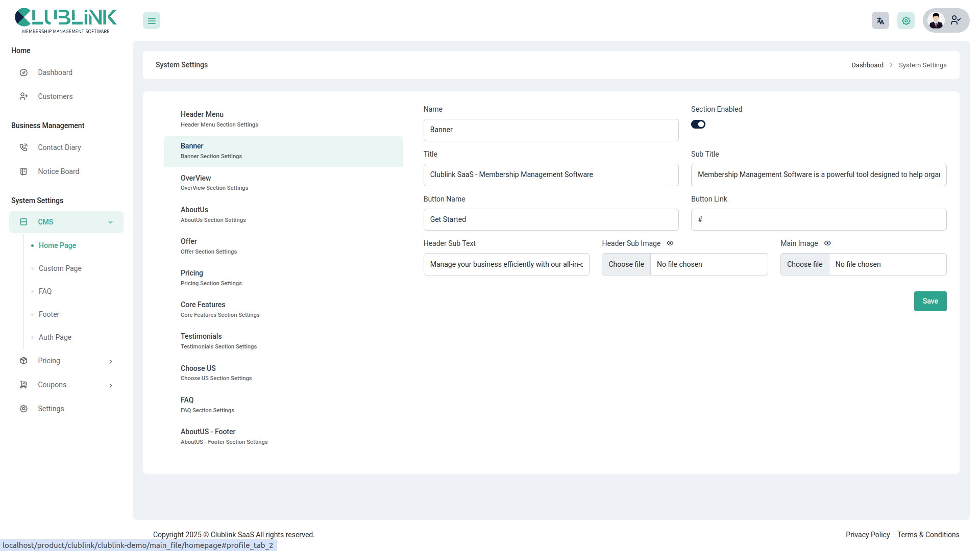The image size is (980, 551).
Task: Click the Notice Board icon
Action: pos(24,171)
